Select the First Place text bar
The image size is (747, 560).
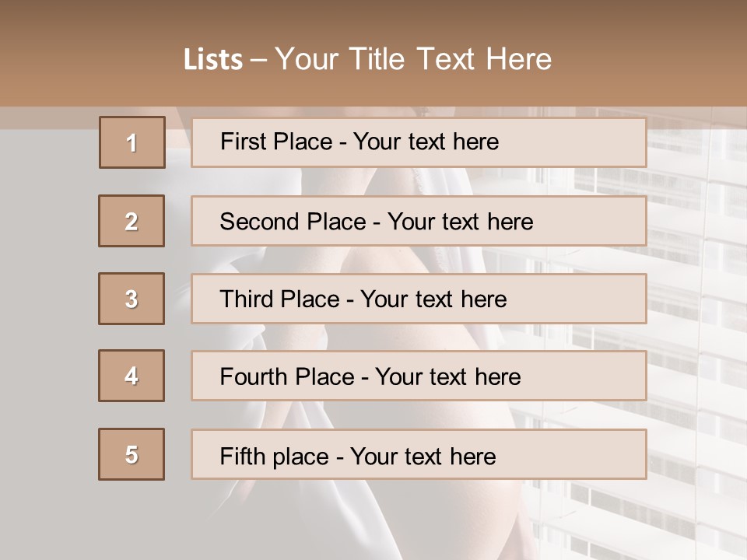click(419, 142)
